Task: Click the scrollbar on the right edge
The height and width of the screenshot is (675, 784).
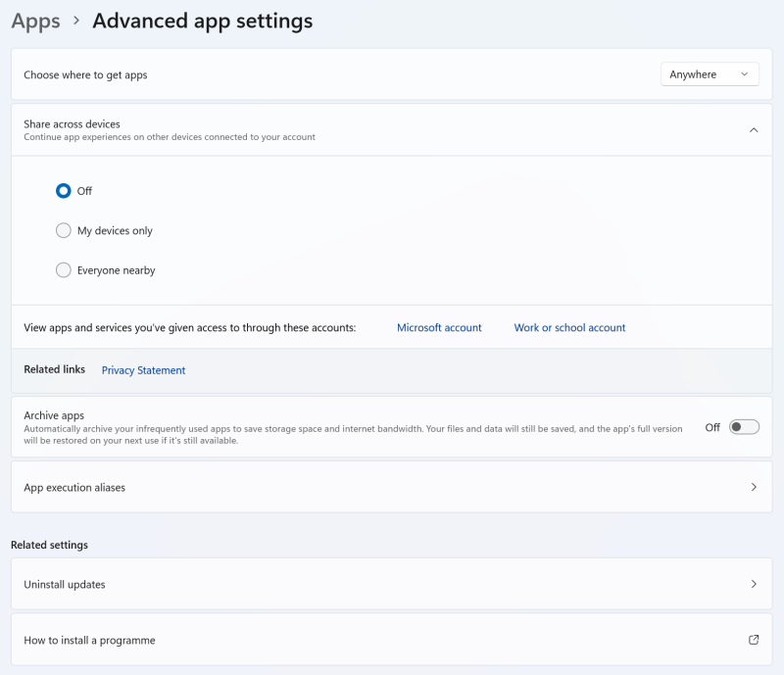Action: point(779,337)
